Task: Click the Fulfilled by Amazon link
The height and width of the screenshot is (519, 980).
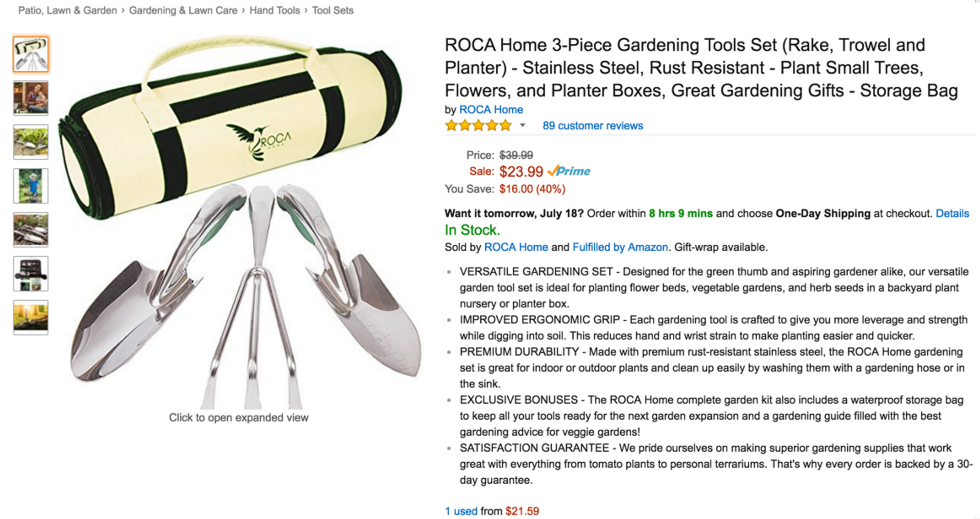Action: (620, 247)
